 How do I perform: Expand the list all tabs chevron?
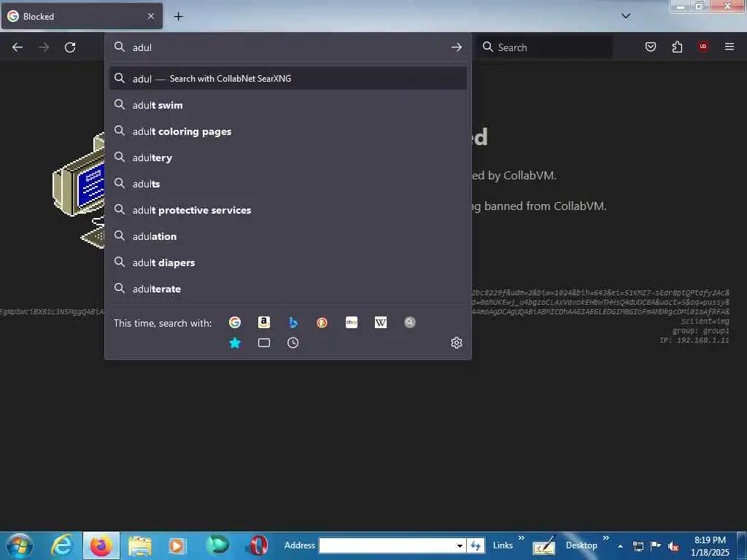[626, 16]
